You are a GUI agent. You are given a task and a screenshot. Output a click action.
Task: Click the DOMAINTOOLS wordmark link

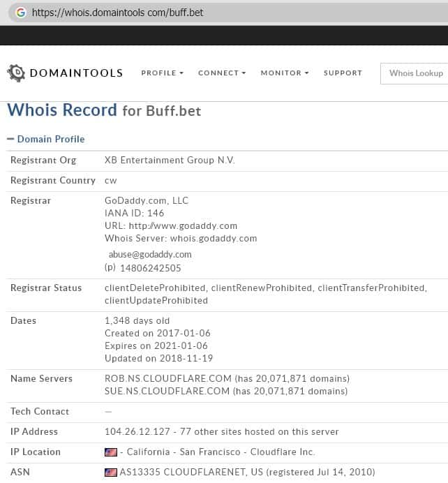[x=76, y=73]
